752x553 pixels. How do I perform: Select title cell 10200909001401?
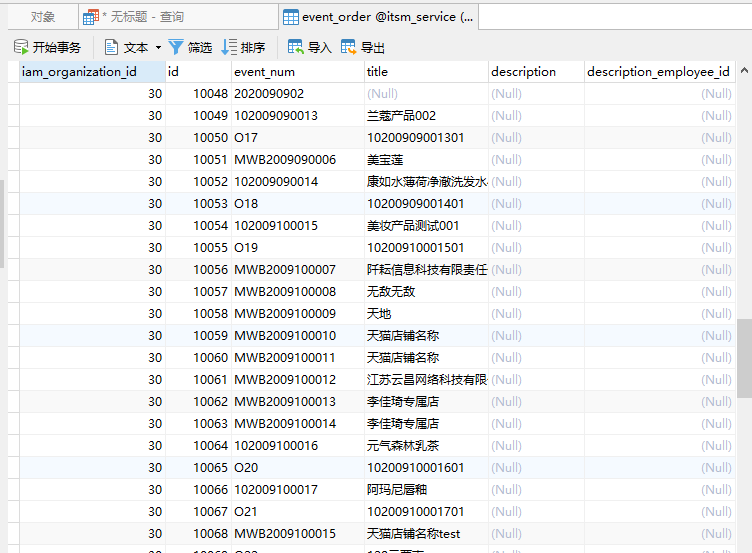pyautogui.click(x=426, y=204)
